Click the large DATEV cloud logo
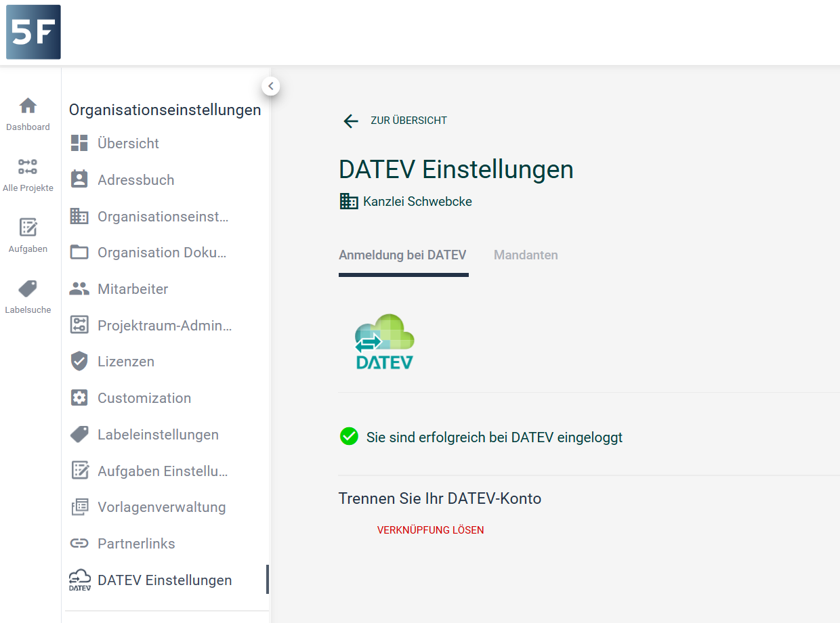The width and height of the screenshot is (840, 623). pos(385,341)
